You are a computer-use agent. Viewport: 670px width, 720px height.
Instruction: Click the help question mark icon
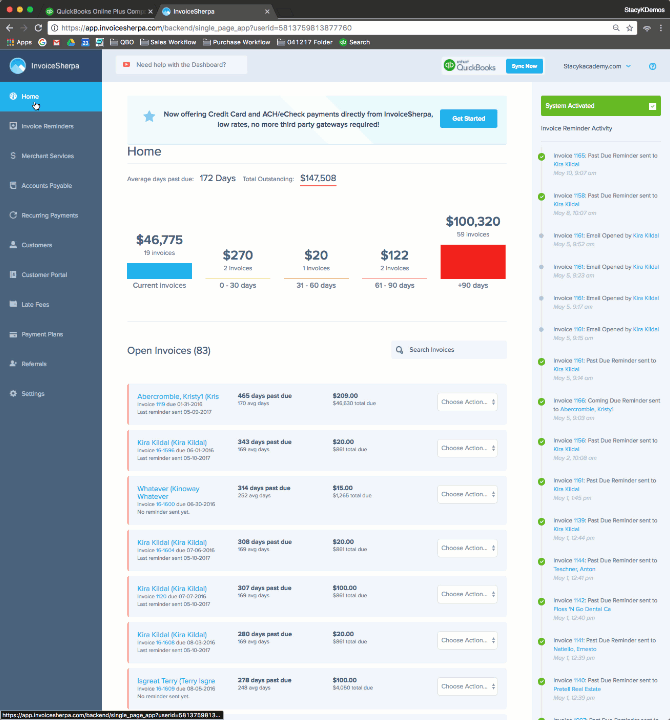652,66
